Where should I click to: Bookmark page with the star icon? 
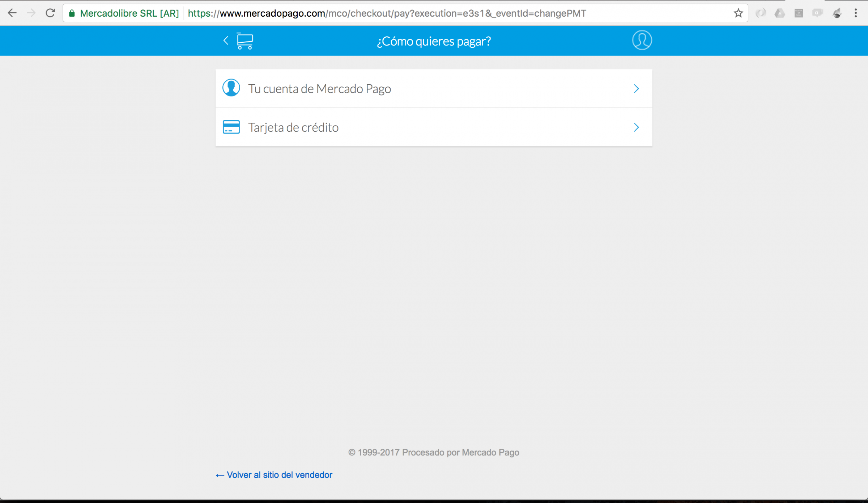738,13
